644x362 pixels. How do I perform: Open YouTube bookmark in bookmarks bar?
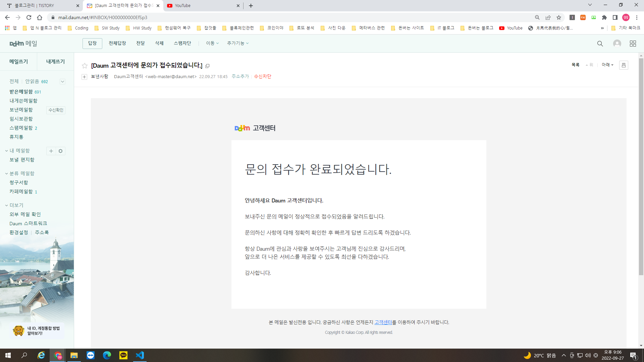511,28
